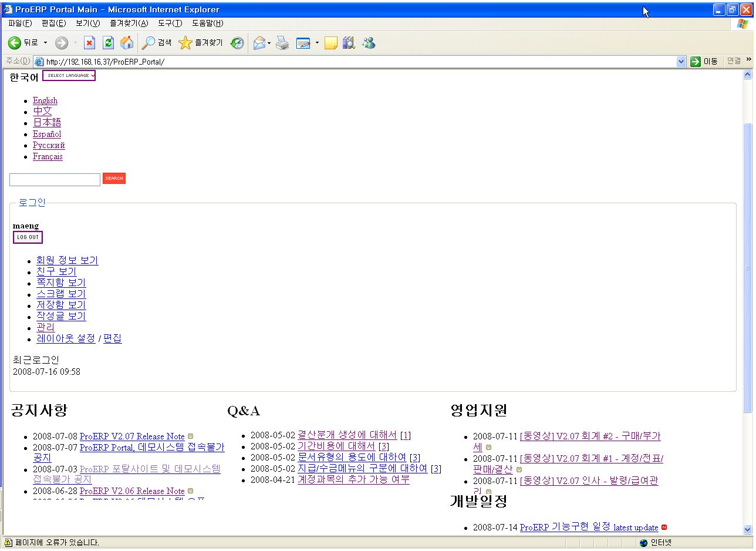This screenshot has height=551, width=756.
Task: Select the 中文 language link
Action: [x=42, y=111]
